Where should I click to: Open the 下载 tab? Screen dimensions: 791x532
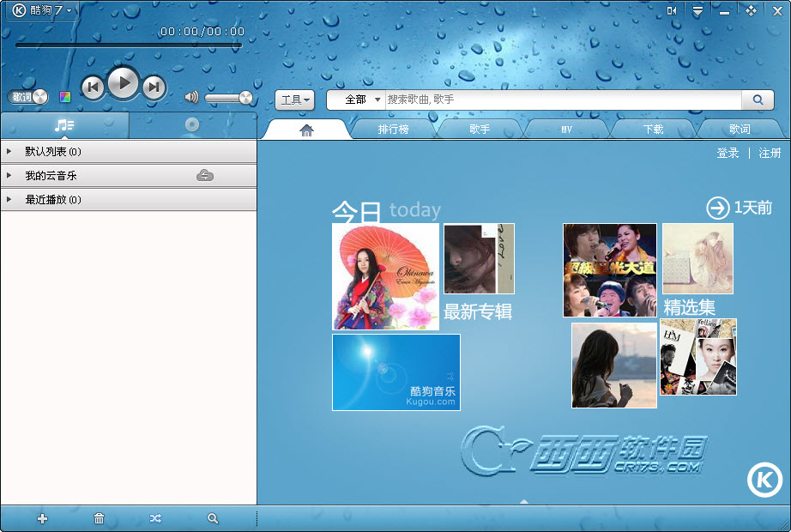(653, 130)
